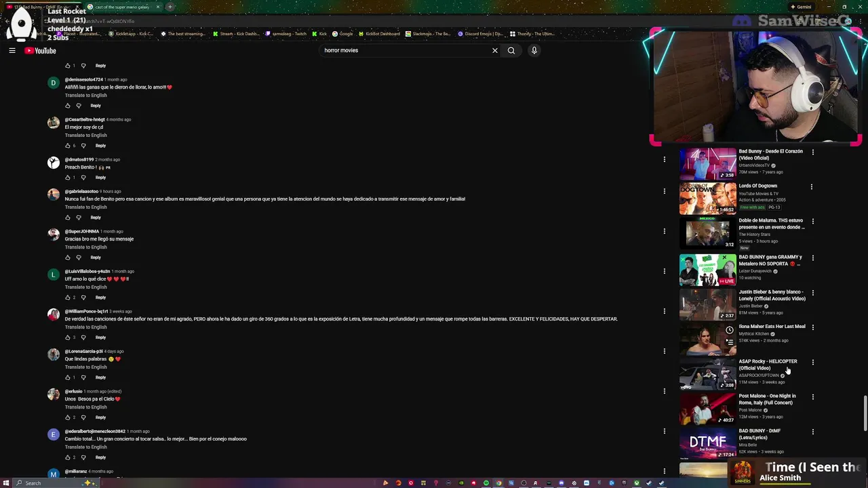The width and height of the screenshot is (868, 488).
Task: Add Ilona Maher video to queue
Action: 729,342
